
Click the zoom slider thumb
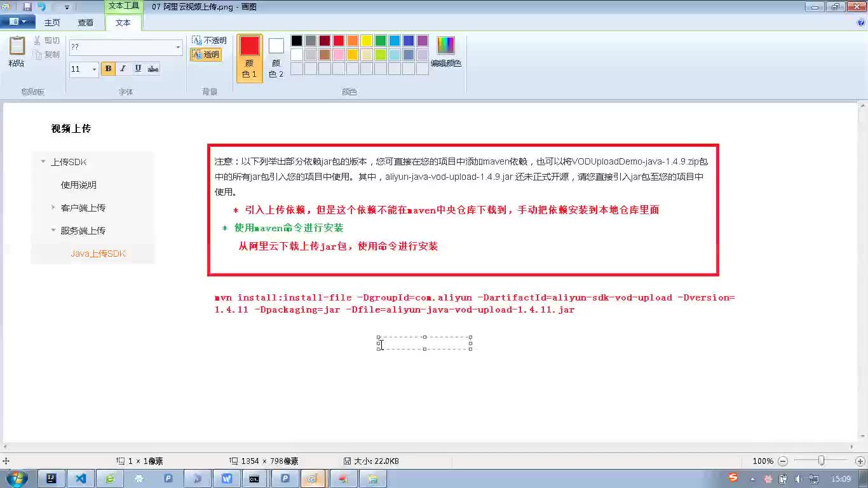pos(822,461)
